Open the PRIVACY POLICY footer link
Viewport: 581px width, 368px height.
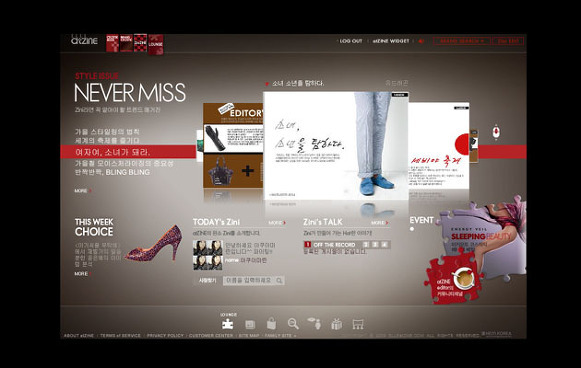coord(165,335)
